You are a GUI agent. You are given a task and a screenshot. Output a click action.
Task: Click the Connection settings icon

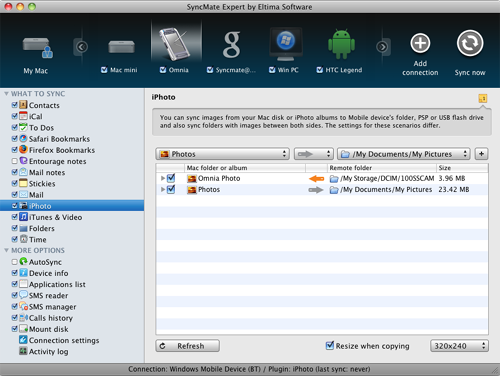(23, 340)
